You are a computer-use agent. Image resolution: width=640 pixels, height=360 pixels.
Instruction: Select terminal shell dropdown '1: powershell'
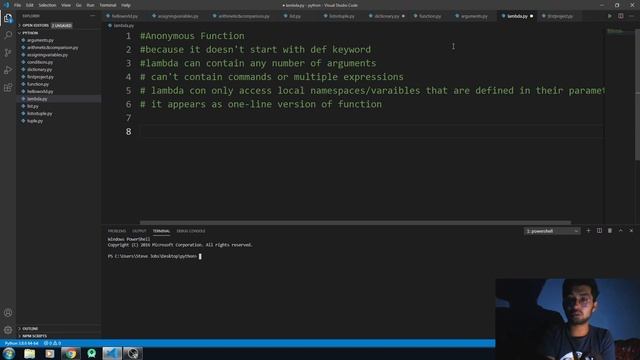tap(552, 231)
